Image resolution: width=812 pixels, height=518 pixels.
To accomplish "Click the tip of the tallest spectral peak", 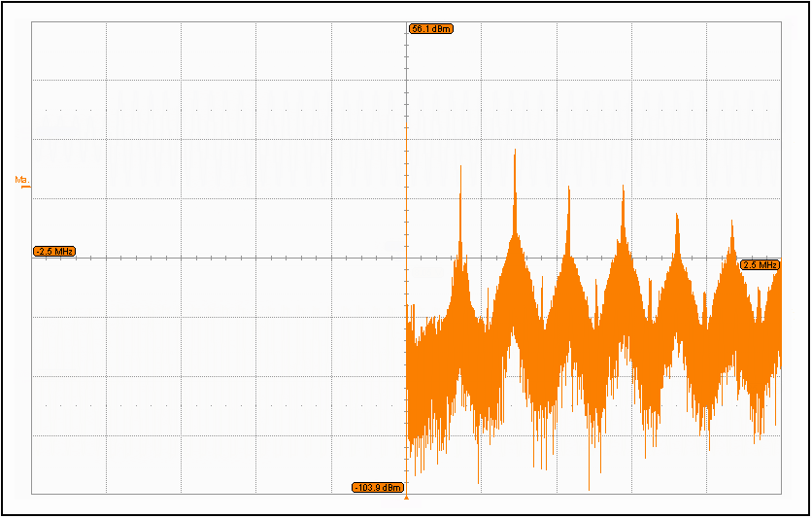I will [515, 150].
